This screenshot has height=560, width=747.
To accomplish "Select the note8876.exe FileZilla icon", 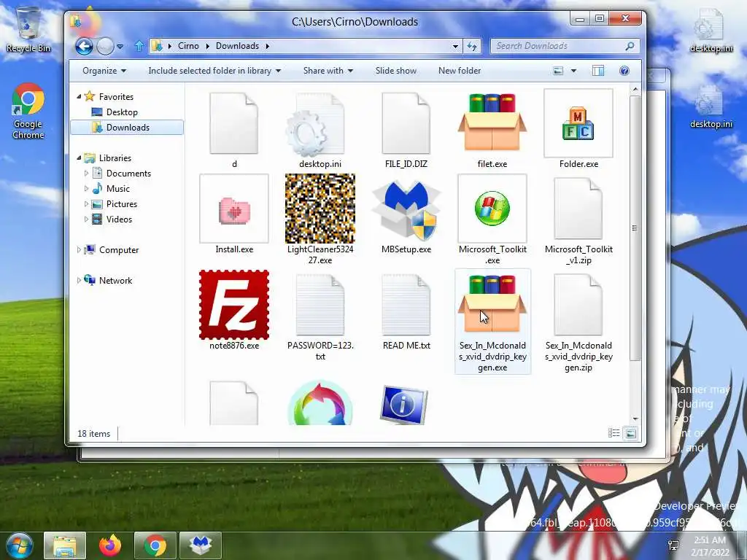I will pyautogui.click(x=234, y=305).
